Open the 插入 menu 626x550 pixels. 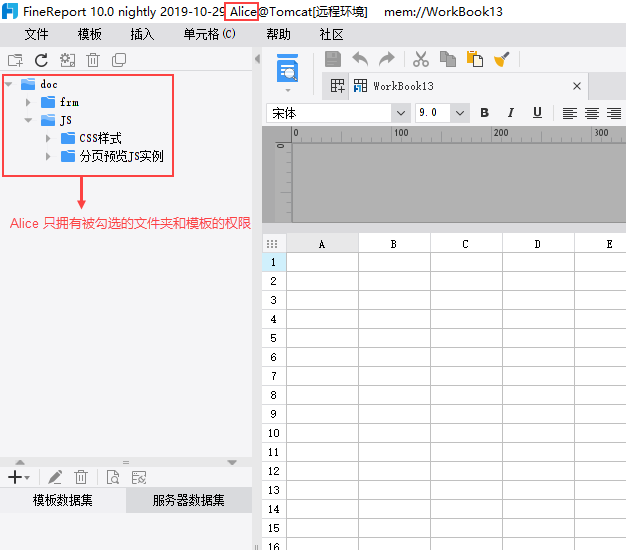pyautogui.click(x=142, y=35)
